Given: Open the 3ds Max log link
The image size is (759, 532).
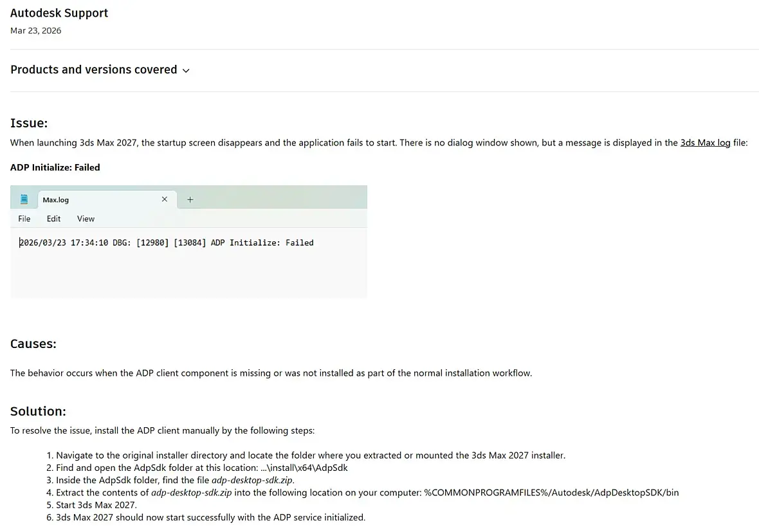Looking at the screenshot, I should (x=705, y=143).
